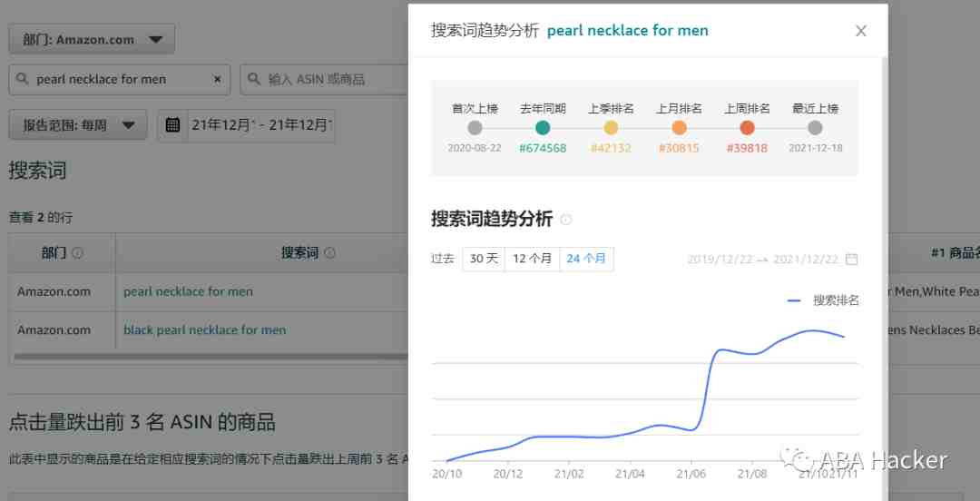Open the date range calendar icon
The image size is (980, 501).
coord(172,125)
